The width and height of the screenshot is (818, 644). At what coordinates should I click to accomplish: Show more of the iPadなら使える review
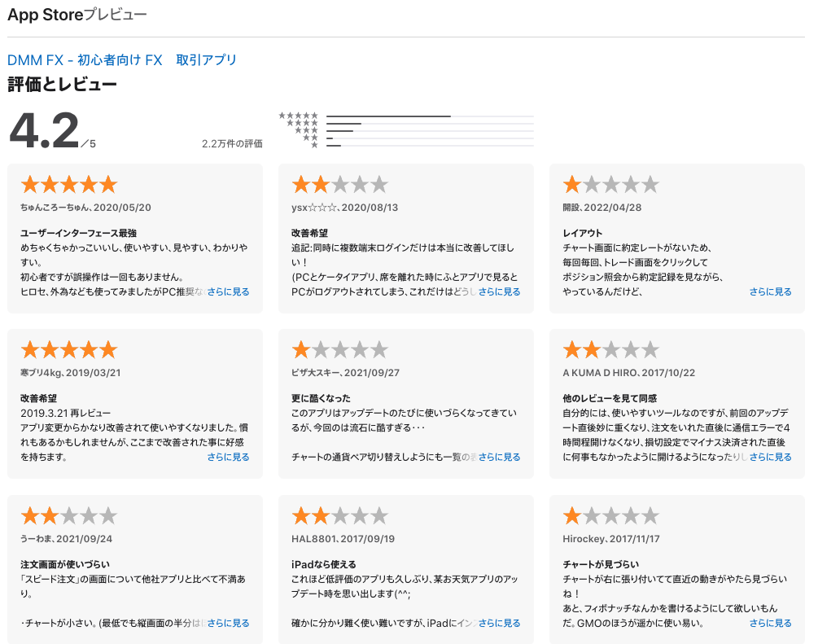(x=499, y=623)
